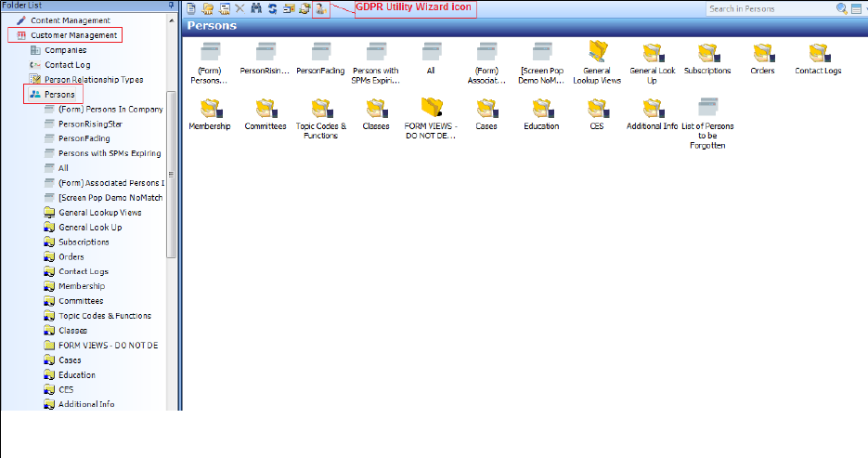Select General Look Up tree folder

[90, 227]
